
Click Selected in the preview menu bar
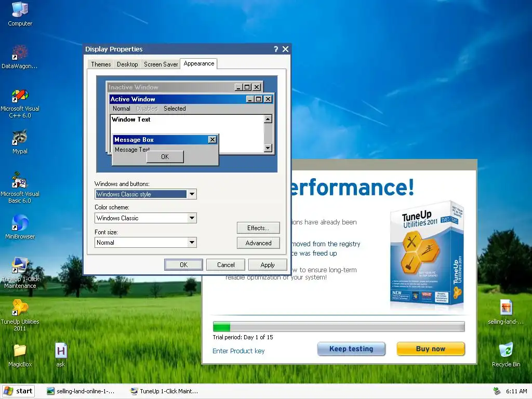[x=175, y=109]
